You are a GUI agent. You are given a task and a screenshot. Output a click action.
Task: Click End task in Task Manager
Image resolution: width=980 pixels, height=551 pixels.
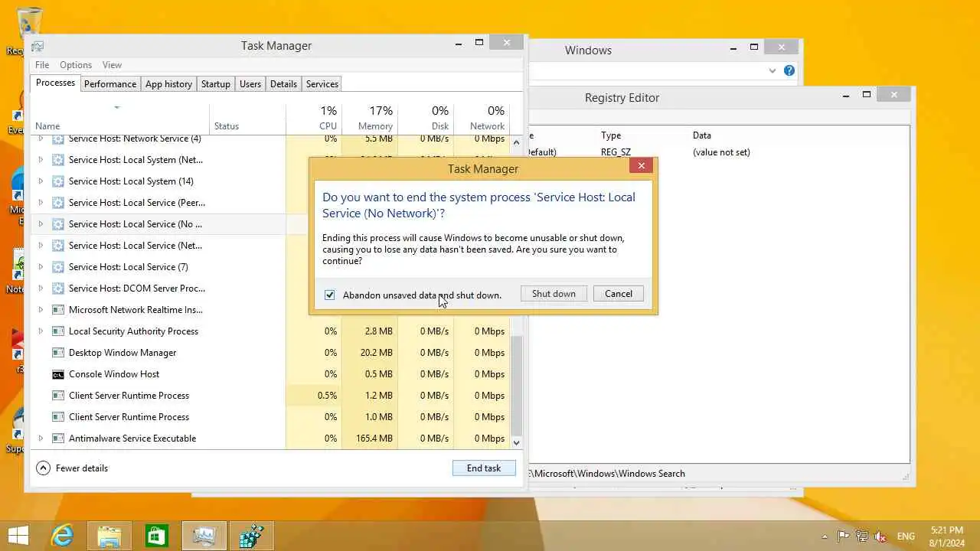484,468
